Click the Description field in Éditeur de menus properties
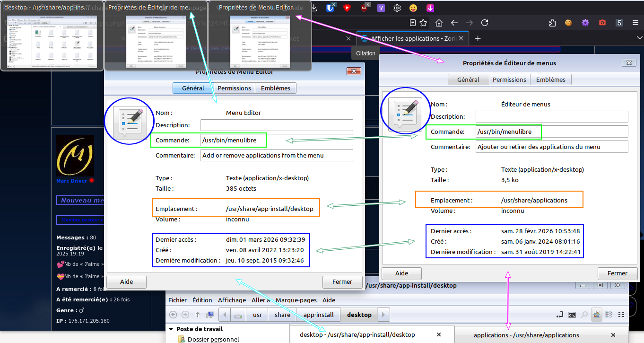This screenshot has height=343, width=644. (x=552, y=116)
